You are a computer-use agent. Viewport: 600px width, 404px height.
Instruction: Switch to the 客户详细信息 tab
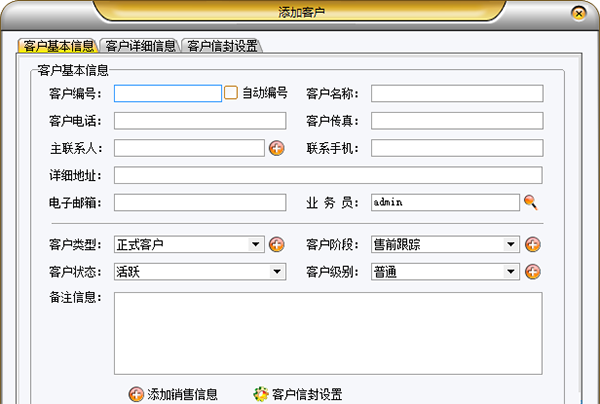[140, 46]
